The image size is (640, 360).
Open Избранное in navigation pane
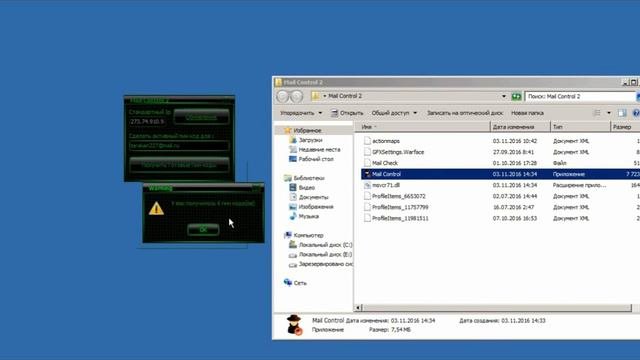click(x=307, y=131)
